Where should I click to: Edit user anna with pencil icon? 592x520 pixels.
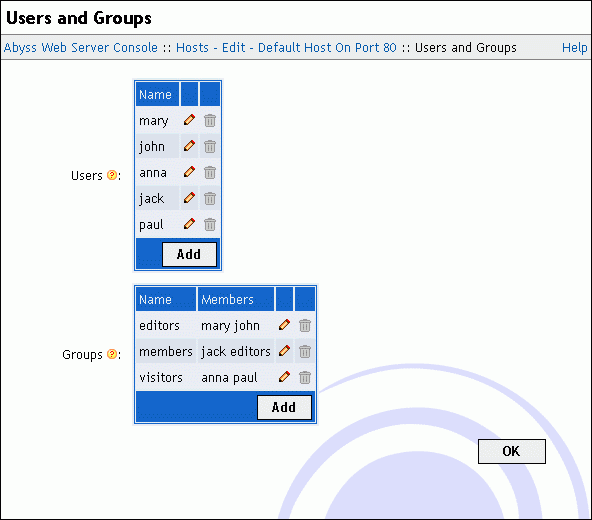tap(189, 172)
